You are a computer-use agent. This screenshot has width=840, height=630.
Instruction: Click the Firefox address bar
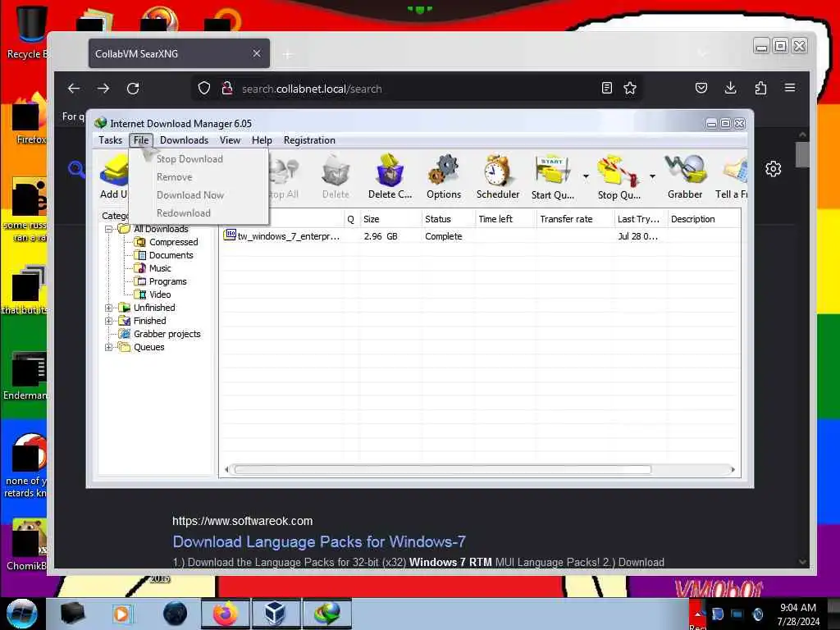tap(418, 89)
